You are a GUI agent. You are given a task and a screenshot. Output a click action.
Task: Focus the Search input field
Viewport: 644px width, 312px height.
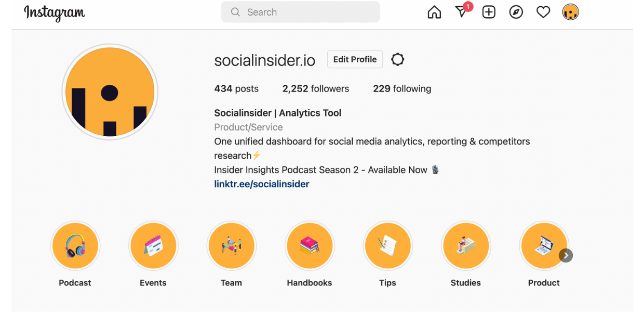300,12
